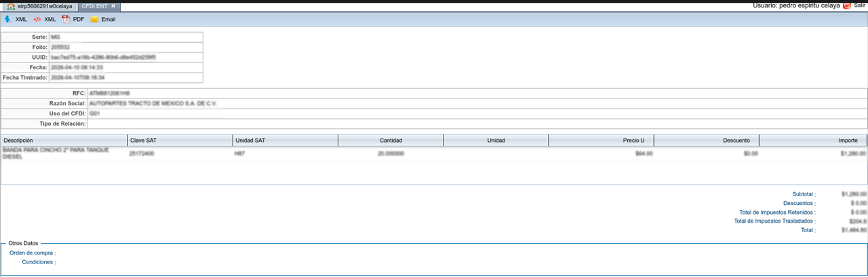Sort by the Cantidad column header
The image size is (868, 277).
point(391,141)
